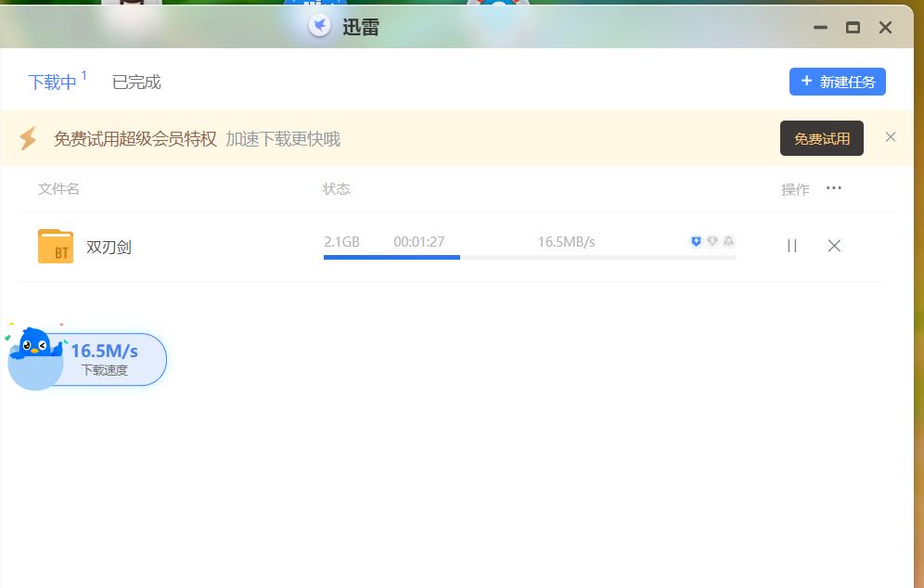
Task: Click the lightning bolt icon in the promo banner
Action: (28, 137)
